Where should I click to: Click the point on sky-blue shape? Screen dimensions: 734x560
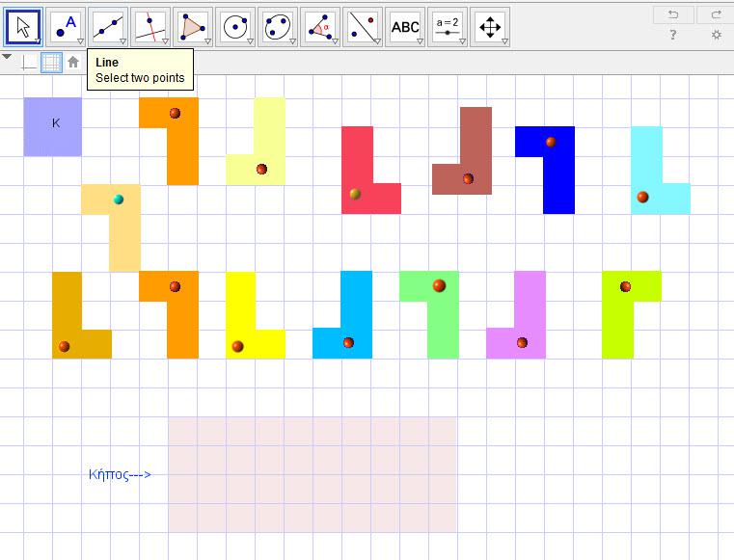(x=348, y=342)
